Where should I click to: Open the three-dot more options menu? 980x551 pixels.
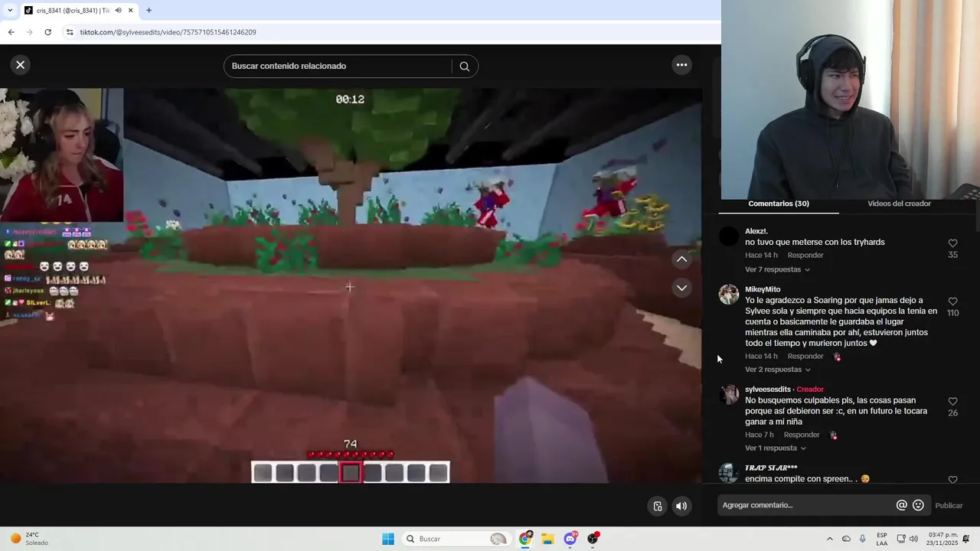pyautogui.click(x=681, y=65)
